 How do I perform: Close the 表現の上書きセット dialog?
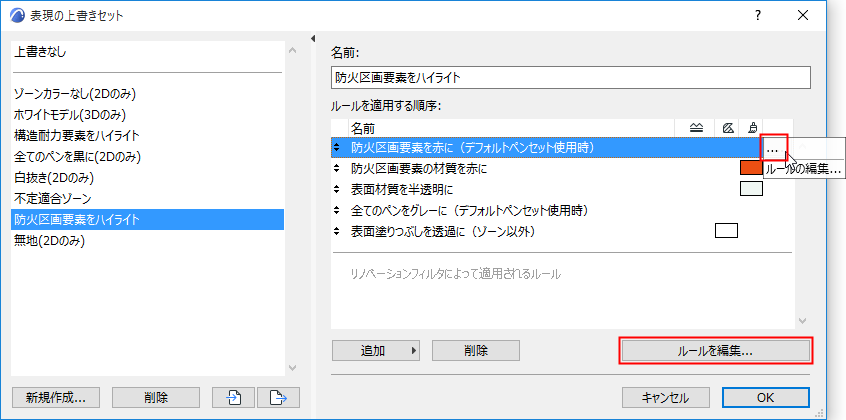click(x=803, y=15)
